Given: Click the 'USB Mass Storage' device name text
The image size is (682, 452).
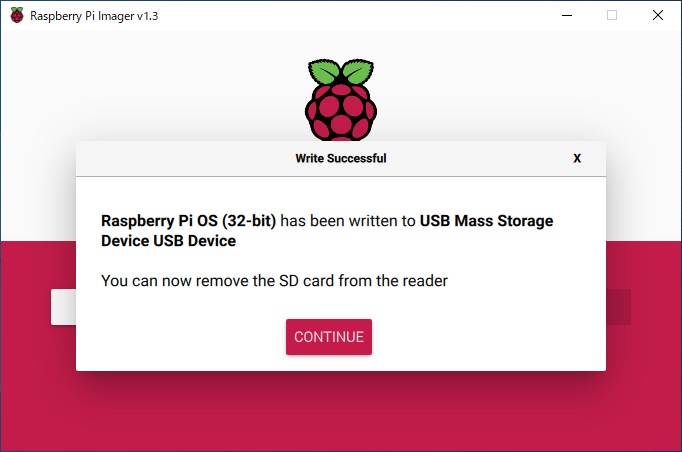Looking at the screenshot, I should (x=486, y=221).
